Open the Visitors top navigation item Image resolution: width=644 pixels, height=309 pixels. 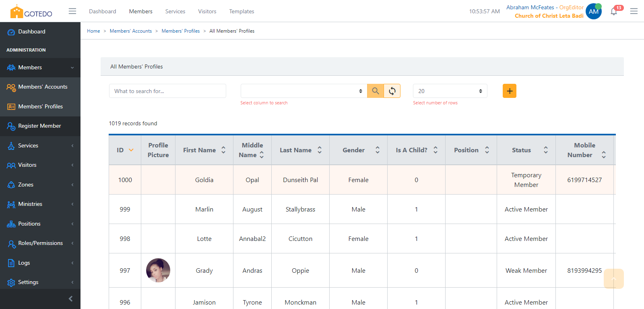(x=207, y=11)
